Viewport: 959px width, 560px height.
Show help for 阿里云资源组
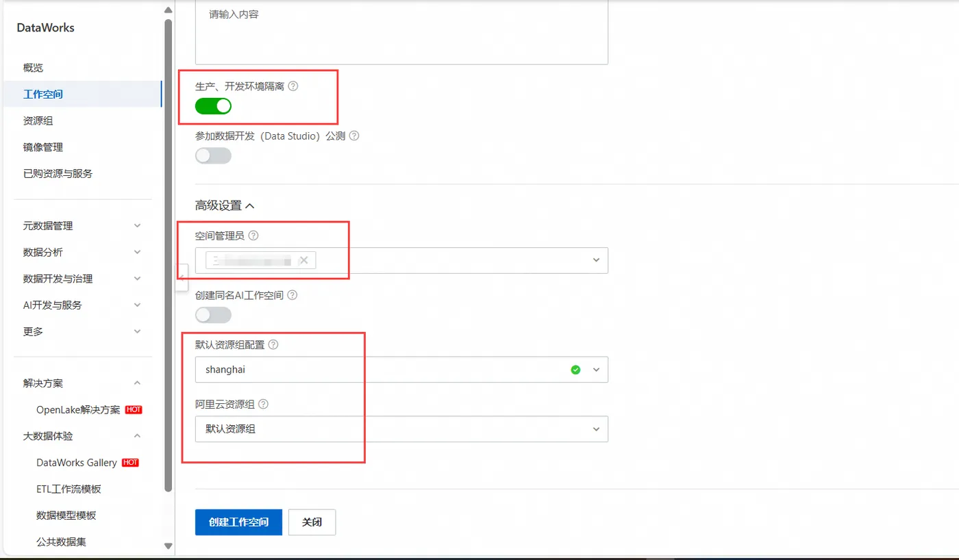(x=263, y=404)
